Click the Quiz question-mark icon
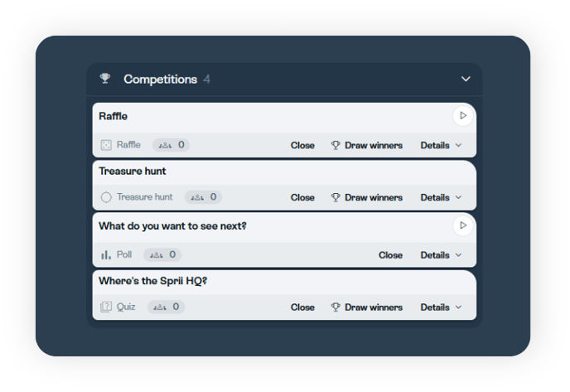 point(106,307)
